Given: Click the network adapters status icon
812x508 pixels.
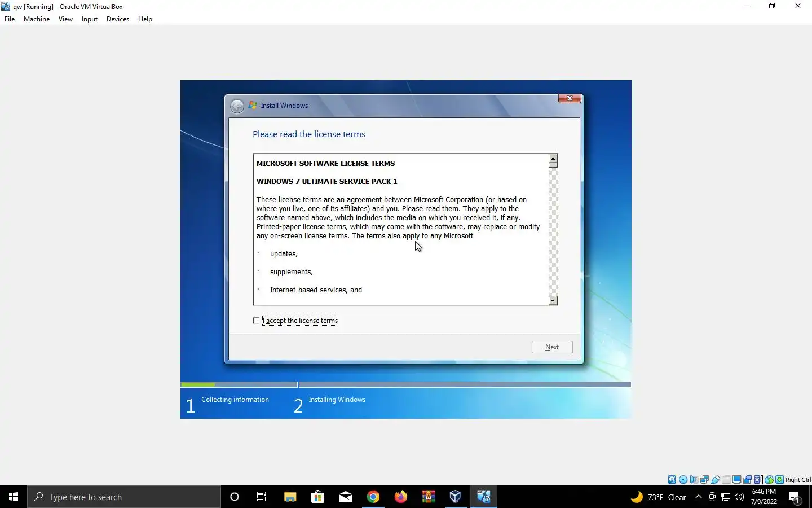Looking at the screenshot, I should pyautogui.click(x=704, y=480).
